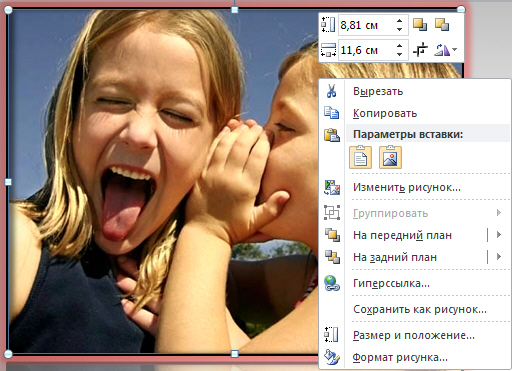Increase width 11,6 см with up arrow
512x371 pixels.
(400, 46)
